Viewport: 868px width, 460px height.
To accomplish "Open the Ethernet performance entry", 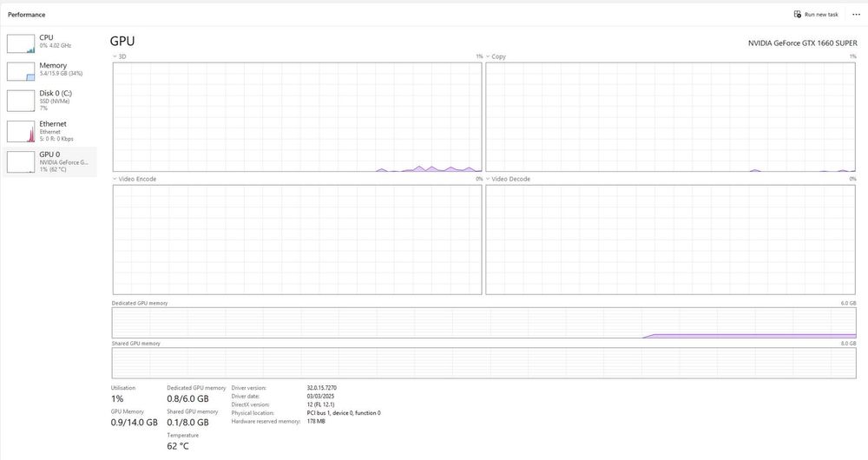I will pos(49,132).
